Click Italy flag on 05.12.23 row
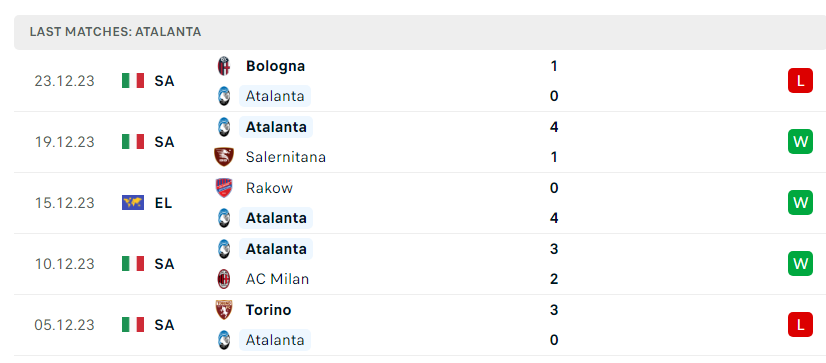826x363 pixels. point(133,325)
